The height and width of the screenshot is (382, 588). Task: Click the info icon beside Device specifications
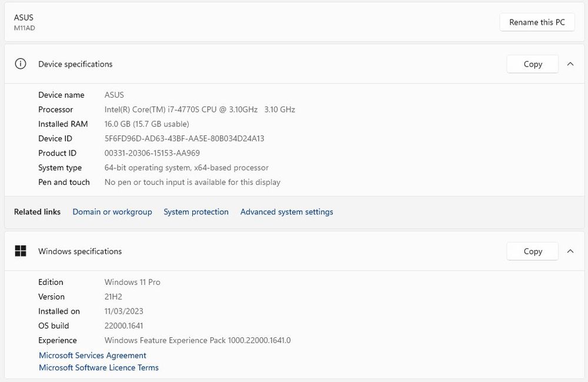click(x=21, y=64)
